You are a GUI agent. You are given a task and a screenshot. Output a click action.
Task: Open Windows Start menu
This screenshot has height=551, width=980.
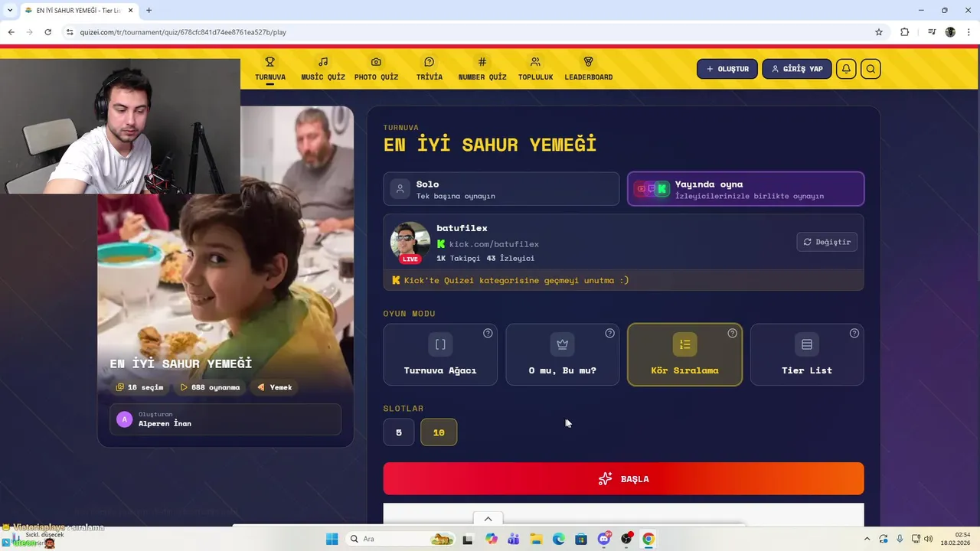click(x=332, y=539)
